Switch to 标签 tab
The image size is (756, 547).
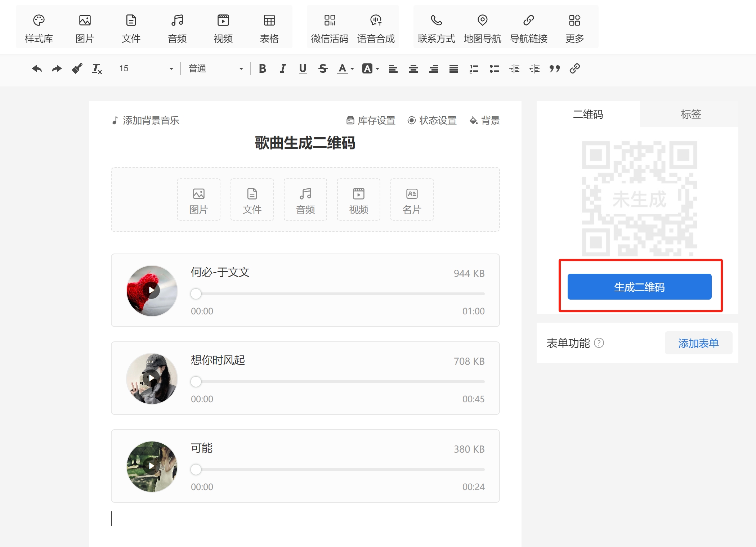pyautogui.click(x=690, y=114)
